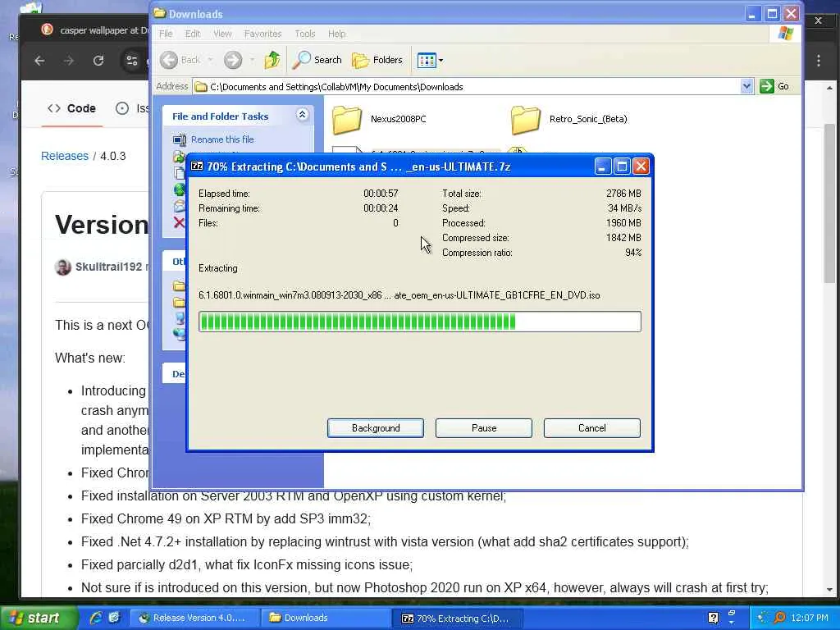Open the GitHub Code tab
This screenshot has width=840, height=630.
click(x=72, y=108)
